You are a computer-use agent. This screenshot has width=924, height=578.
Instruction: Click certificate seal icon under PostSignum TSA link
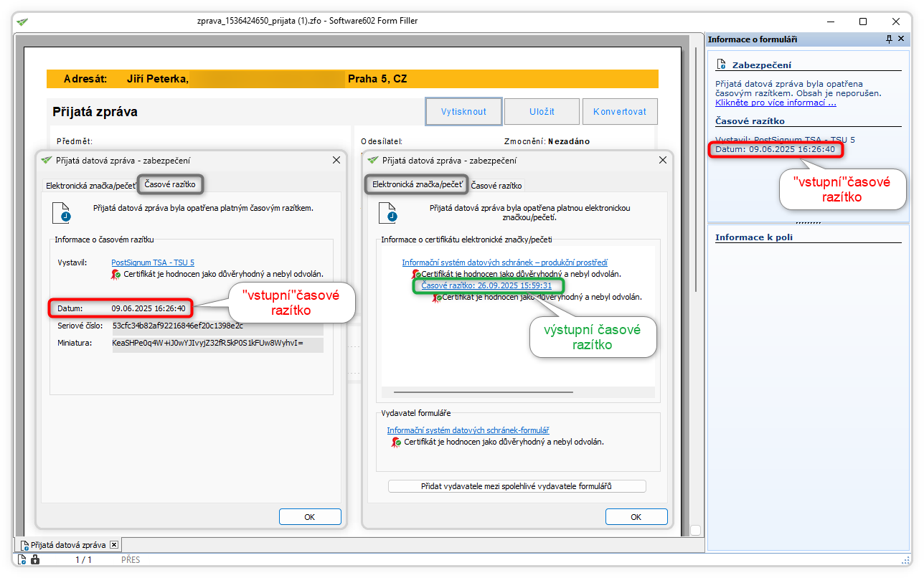pos(116,274)
